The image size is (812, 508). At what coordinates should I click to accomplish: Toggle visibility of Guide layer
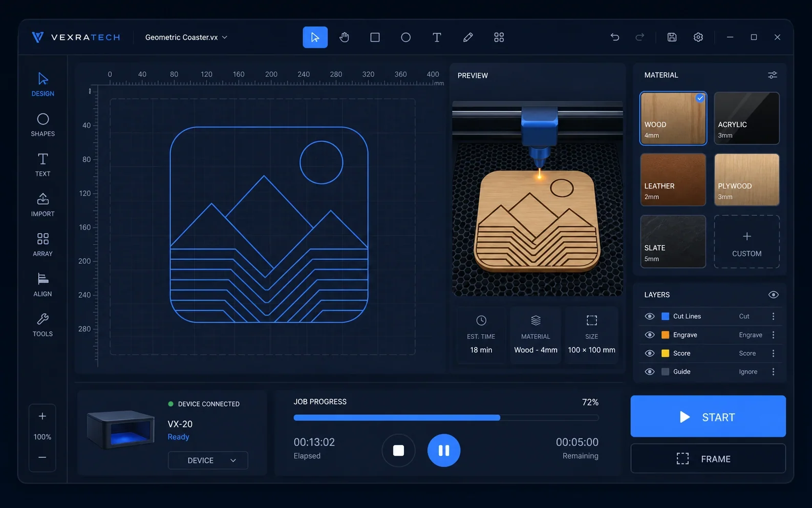tap(650, 372)
